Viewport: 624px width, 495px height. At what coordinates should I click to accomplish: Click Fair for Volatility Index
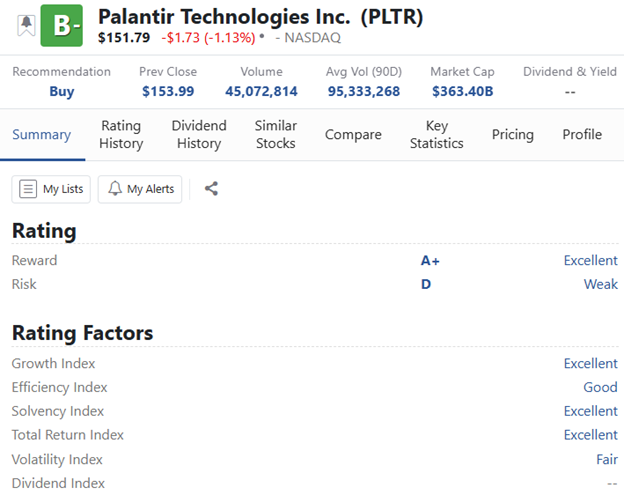coord(607,460)
